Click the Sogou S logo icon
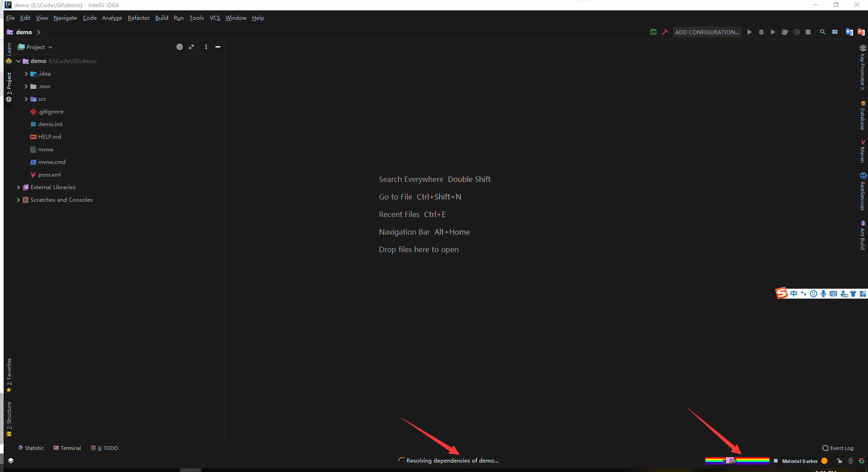The image size is (868, 472). click(x=782, y=293)
